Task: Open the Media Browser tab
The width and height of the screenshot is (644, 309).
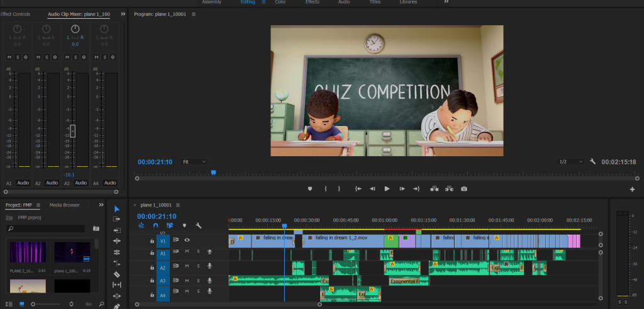Action: (65, 205)
